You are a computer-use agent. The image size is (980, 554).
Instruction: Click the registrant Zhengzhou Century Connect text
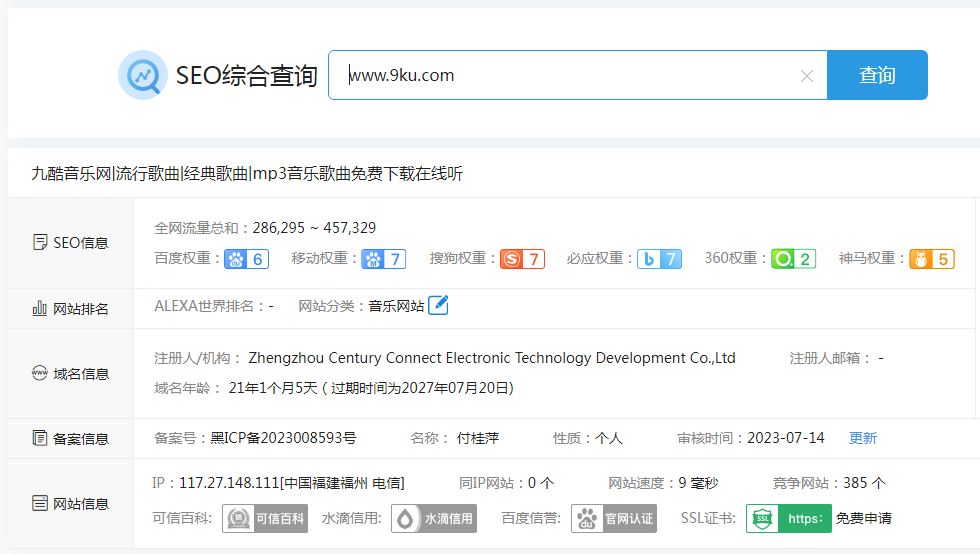click(x=492, y=358)
